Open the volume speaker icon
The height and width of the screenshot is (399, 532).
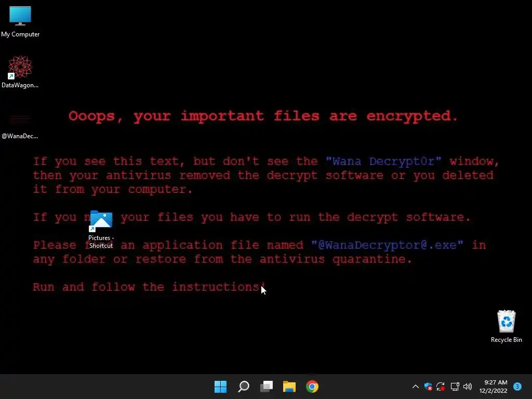pos(468,387)
